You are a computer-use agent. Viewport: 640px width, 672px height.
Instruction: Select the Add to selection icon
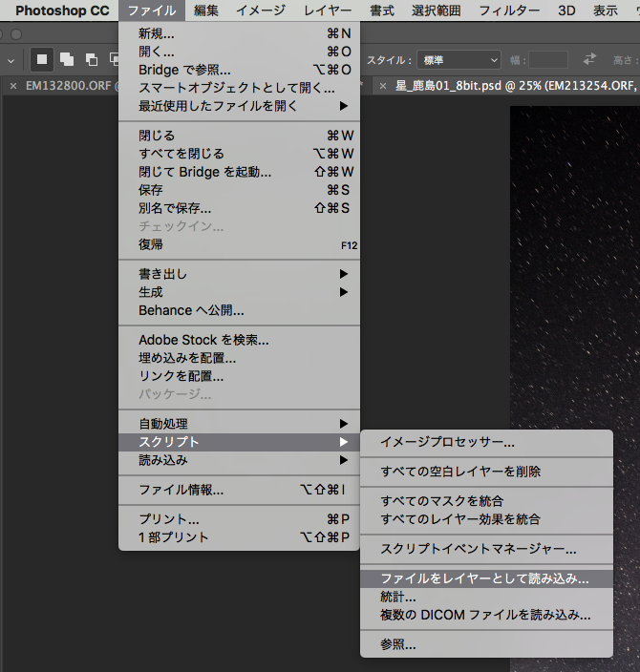[x=67, y=59]
